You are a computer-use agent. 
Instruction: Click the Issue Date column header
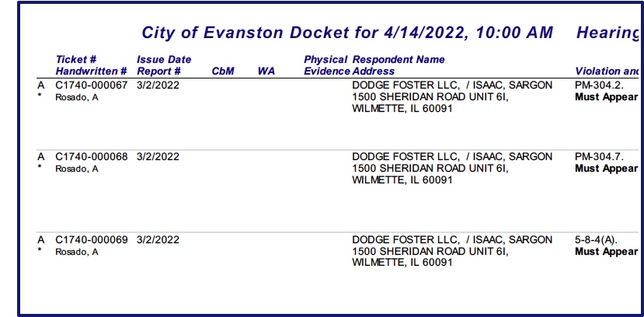point(164,60)
